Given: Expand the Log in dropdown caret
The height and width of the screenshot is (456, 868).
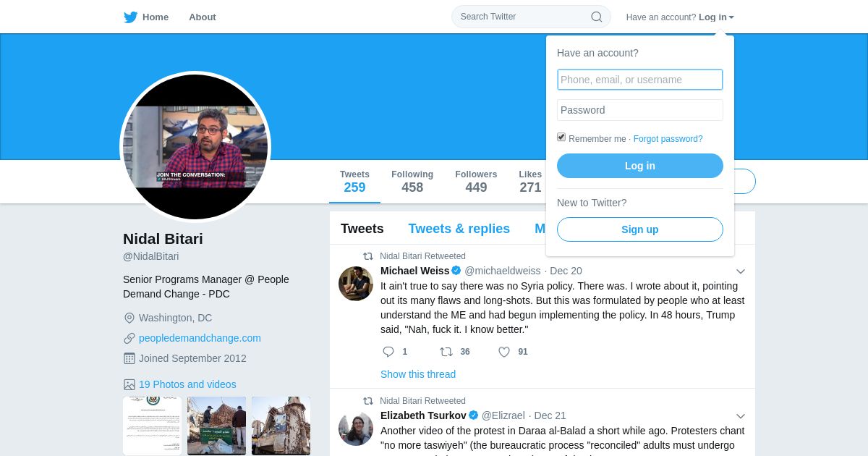Looking at the screenshot, I should [731, 17].
